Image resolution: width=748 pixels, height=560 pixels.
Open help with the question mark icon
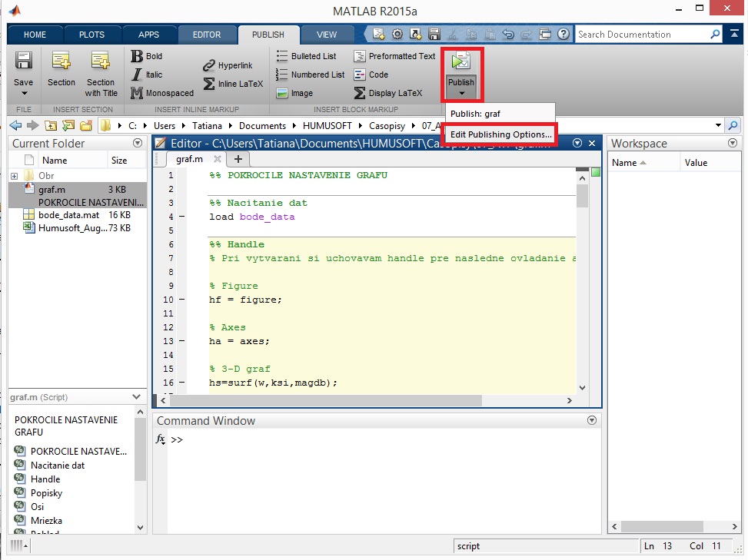point(563,34)
